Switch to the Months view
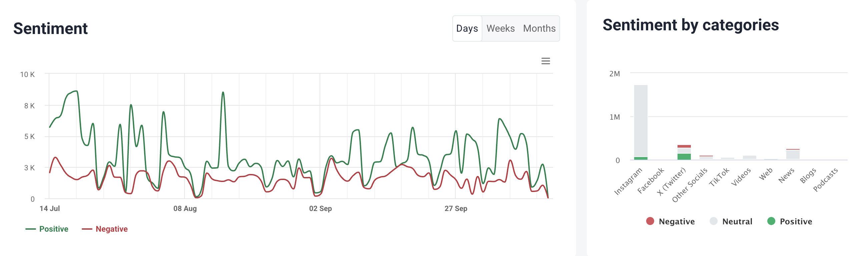The image size is (868, 256). pos(539,29)
